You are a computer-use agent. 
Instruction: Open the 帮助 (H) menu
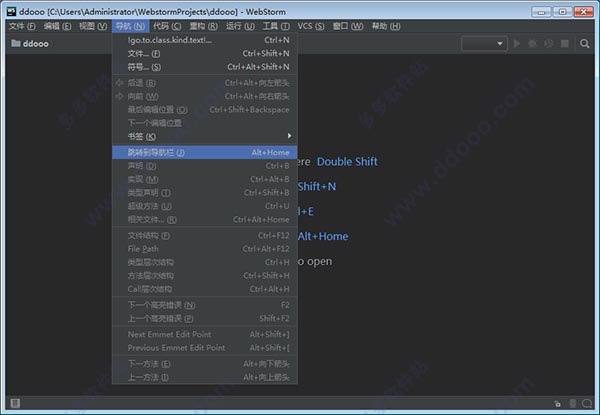tap(386, 26)
